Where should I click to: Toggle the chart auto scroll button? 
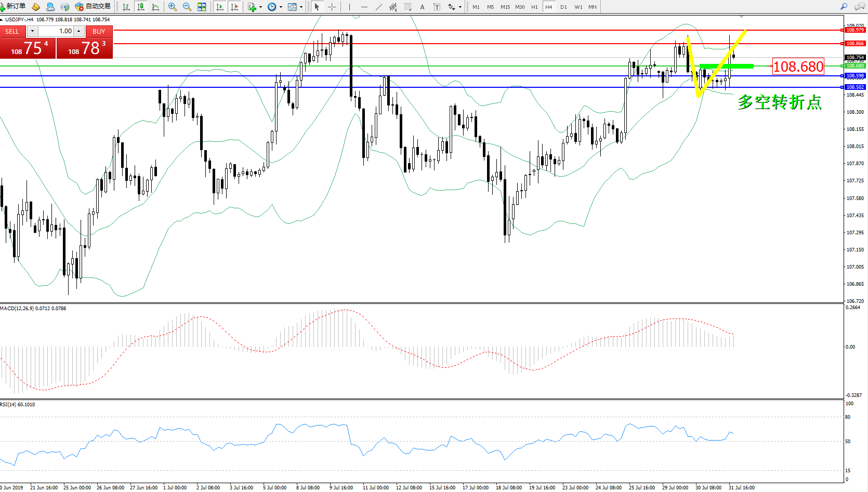point(220,7)
